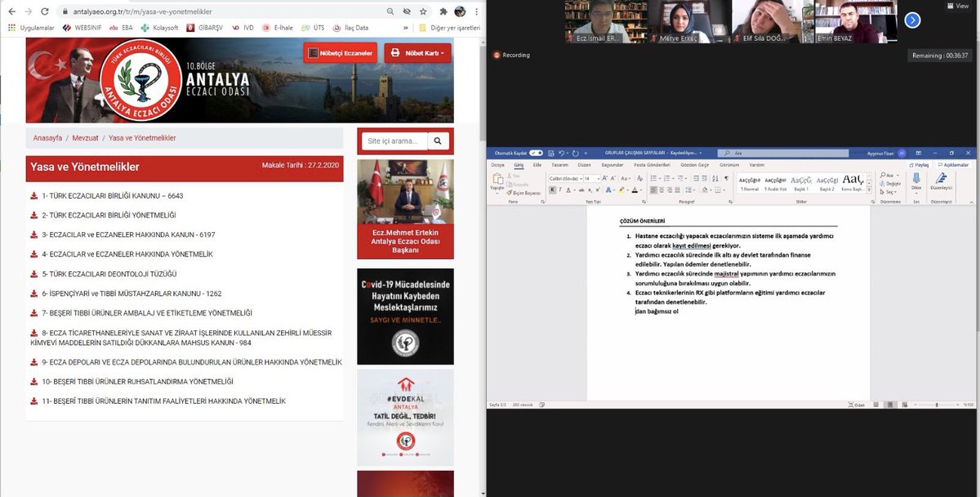
Task: Increase font size in Word
Action: click(x=604, y=178)
